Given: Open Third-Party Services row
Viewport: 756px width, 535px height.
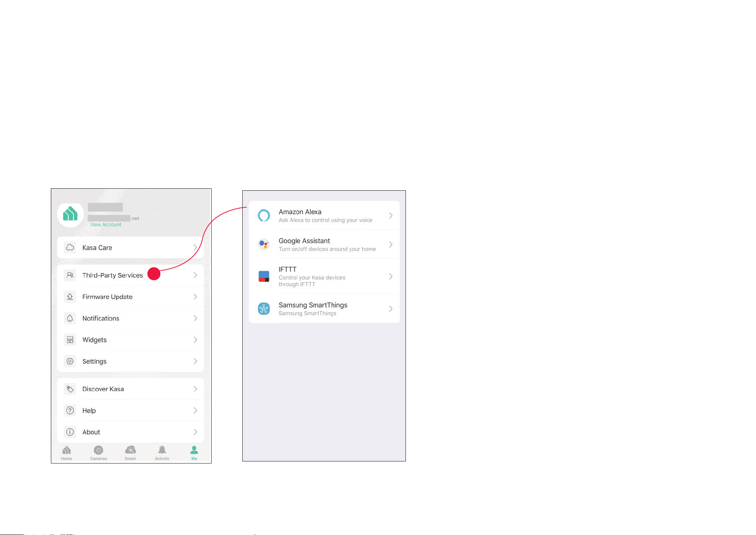Looking at the screenshot, I should click(x=130, y=275).
